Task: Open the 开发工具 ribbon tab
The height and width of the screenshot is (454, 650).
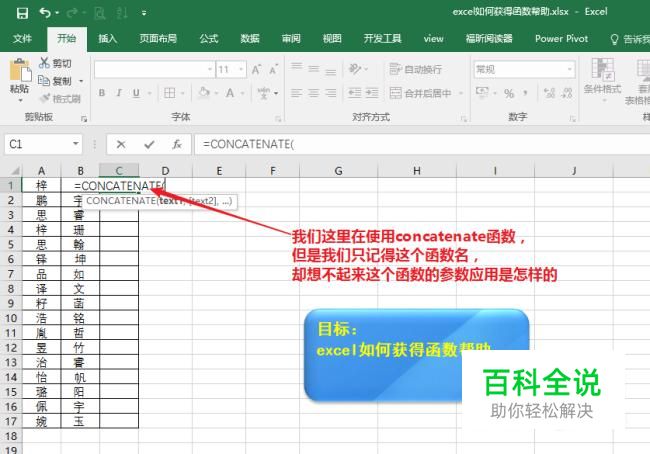Action: point(382,39)
